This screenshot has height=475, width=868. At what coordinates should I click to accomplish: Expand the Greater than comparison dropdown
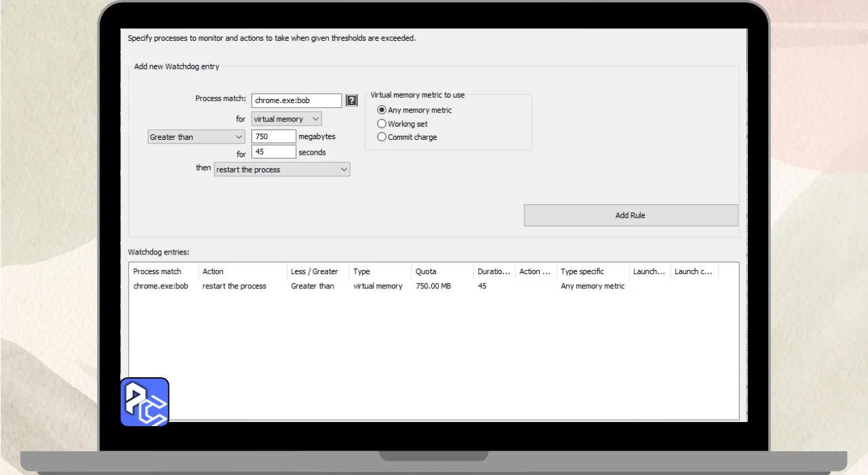point(196,137)
